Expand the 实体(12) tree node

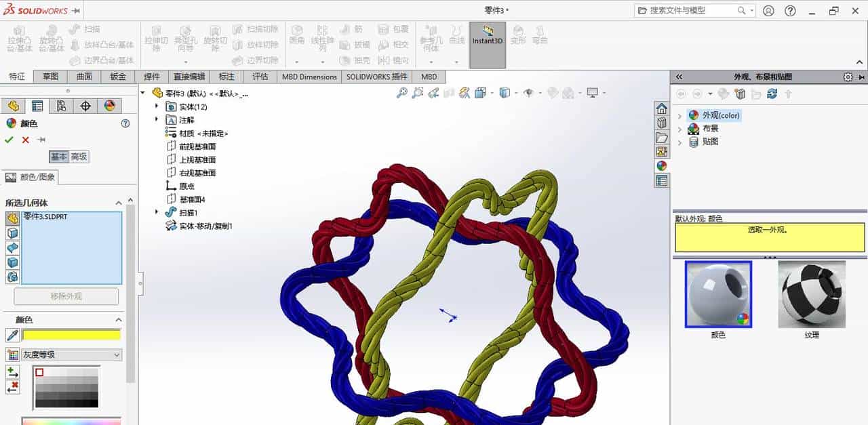coord(157,107)
